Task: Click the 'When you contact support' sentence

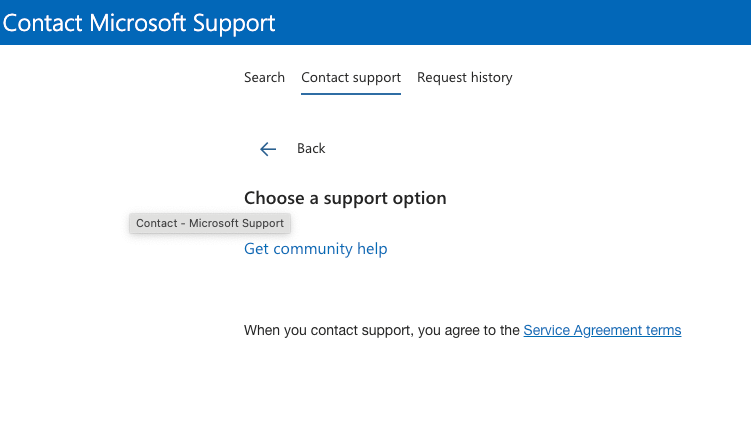Action: pos(382,330)
